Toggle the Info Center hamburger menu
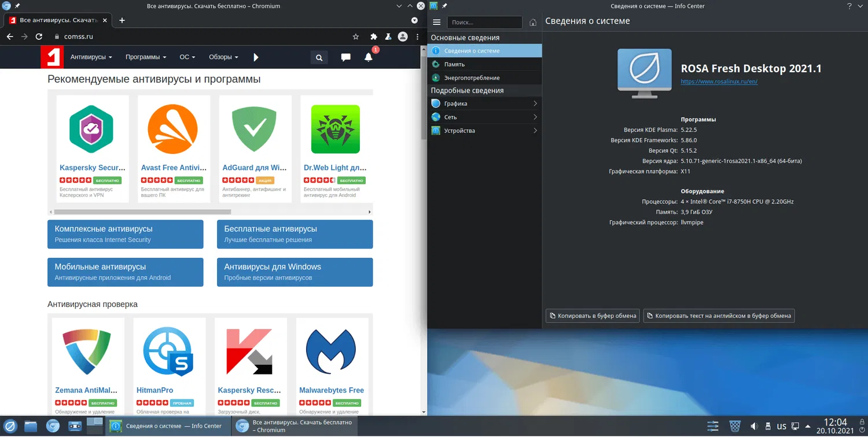 pos(437,23)
